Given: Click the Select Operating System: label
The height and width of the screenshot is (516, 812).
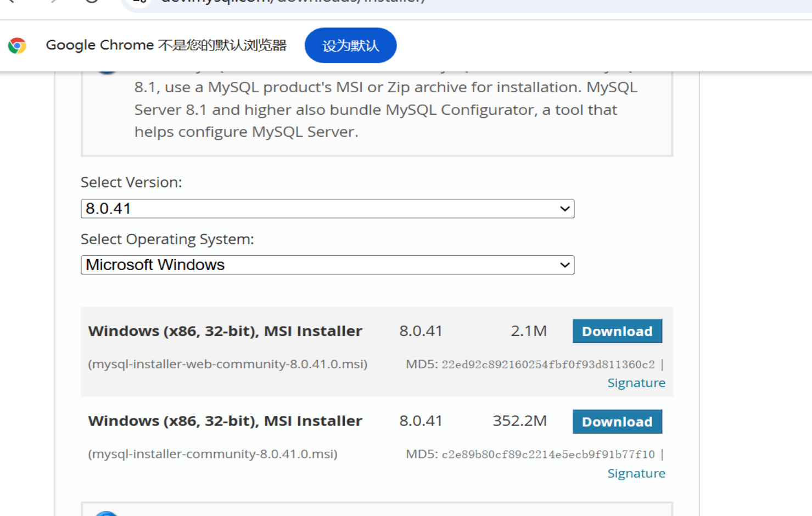Looking at the screenshot, I should tap(167, 239).
